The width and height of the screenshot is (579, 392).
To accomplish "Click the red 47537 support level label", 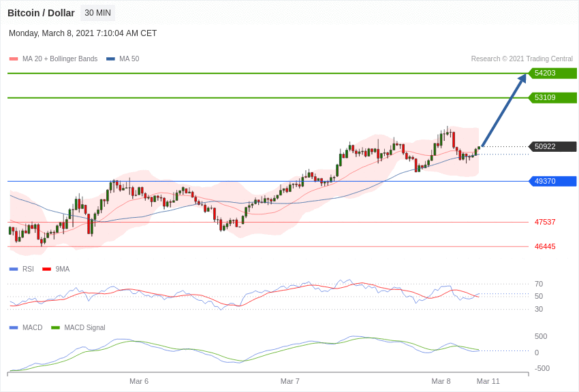I will 545,222.
